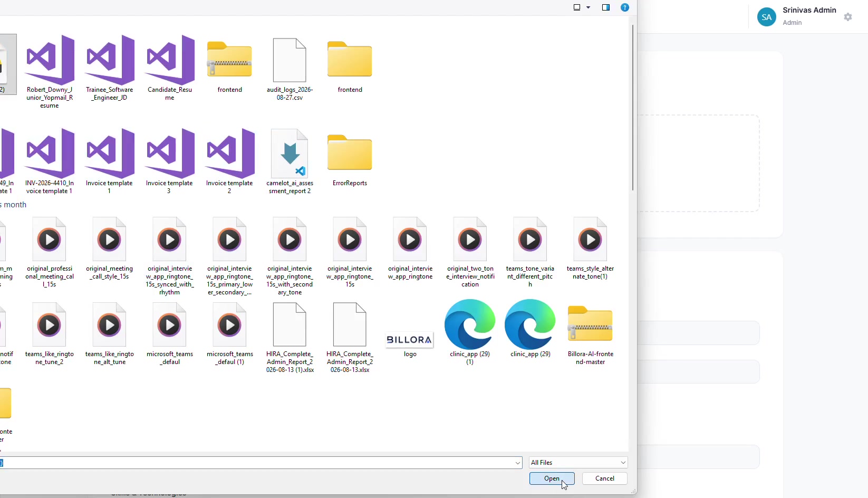Viewport: 868px width, 498px height.
Task: Select the Trainee_Software_Engineer_JD file
Action: (x=110, y=60)
